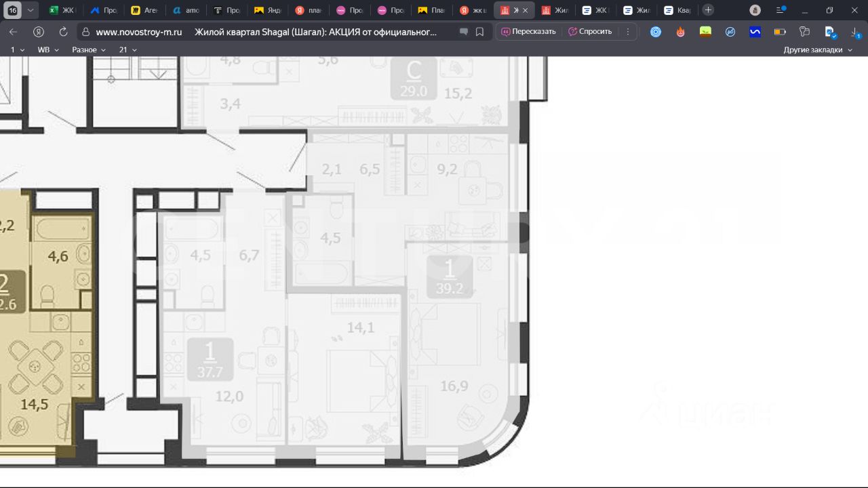The height and width of the screenshot is (488, 868).
Task: Click the kitchen area label 9,2
Action: point(448,169)
